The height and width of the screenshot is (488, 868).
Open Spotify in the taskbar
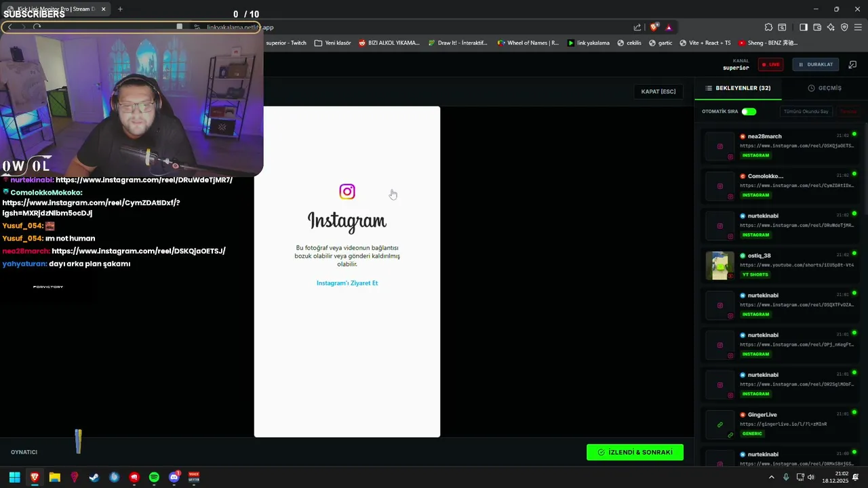(154, 477)
